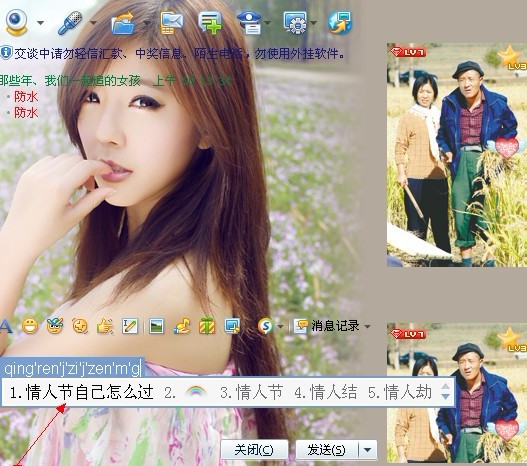
Task: Expand the Sogou S dropdown arrow
Action: point(281,327)
